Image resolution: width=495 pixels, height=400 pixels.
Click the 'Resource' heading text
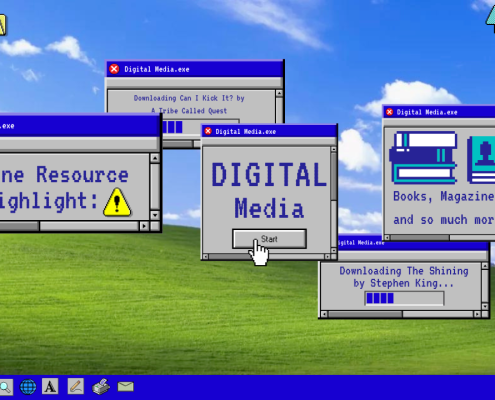click(x=82, y=175)
